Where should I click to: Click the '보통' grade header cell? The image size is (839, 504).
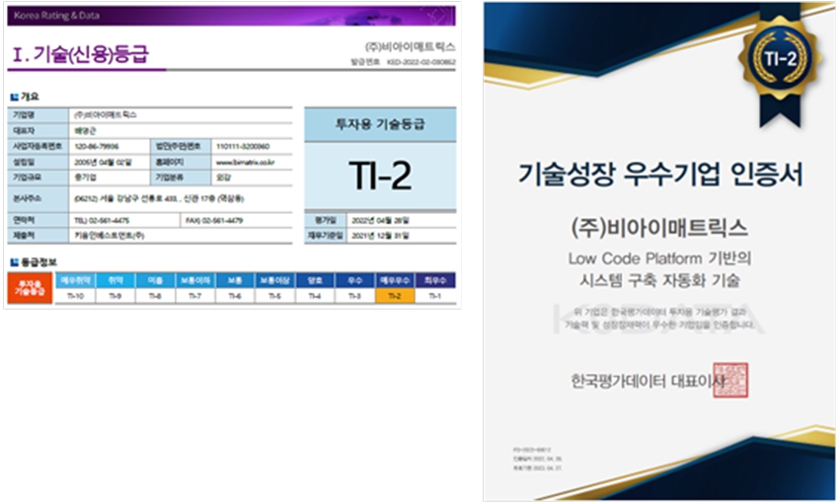click(x=235, y=280)
